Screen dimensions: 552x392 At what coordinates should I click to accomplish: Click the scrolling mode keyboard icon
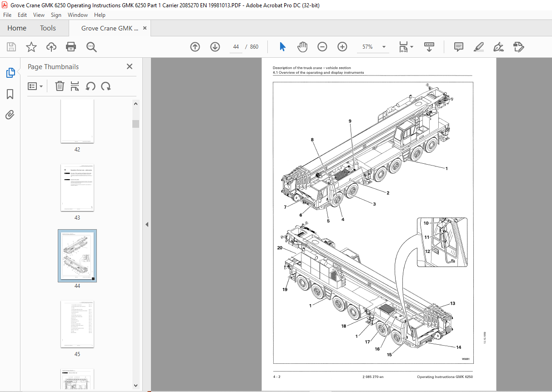[429, 47]
